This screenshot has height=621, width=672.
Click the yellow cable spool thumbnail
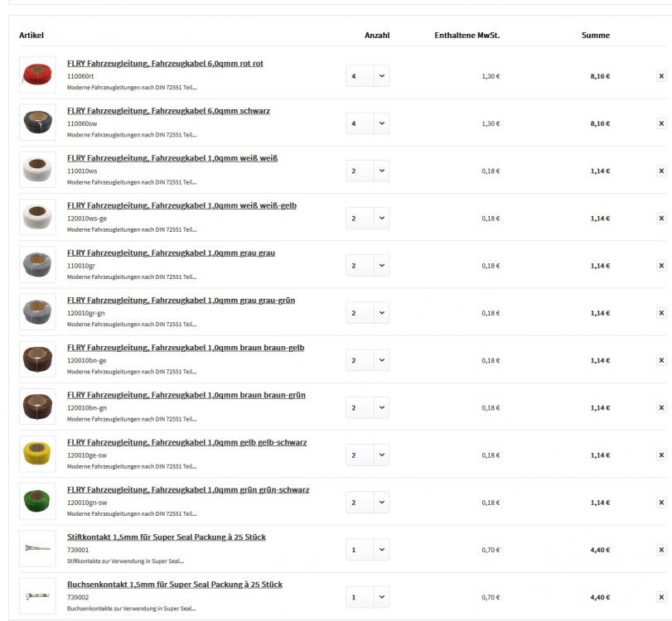tap(37, 454)
